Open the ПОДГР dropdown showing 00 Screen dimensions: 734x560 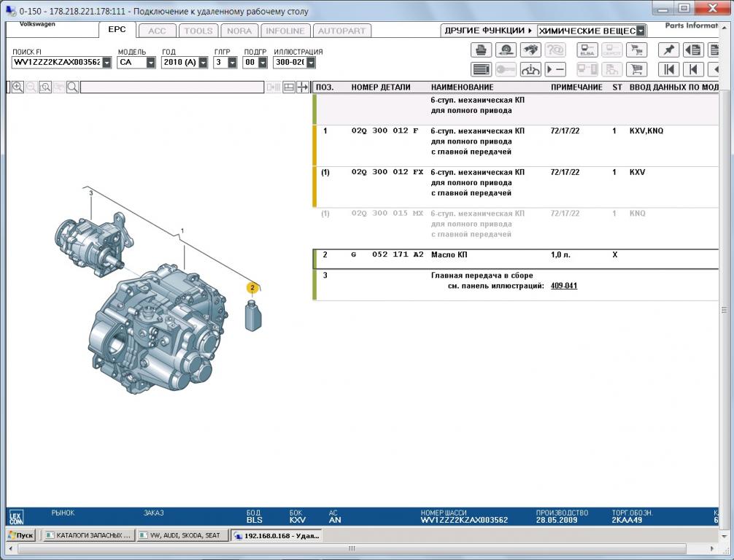point(263,62)
